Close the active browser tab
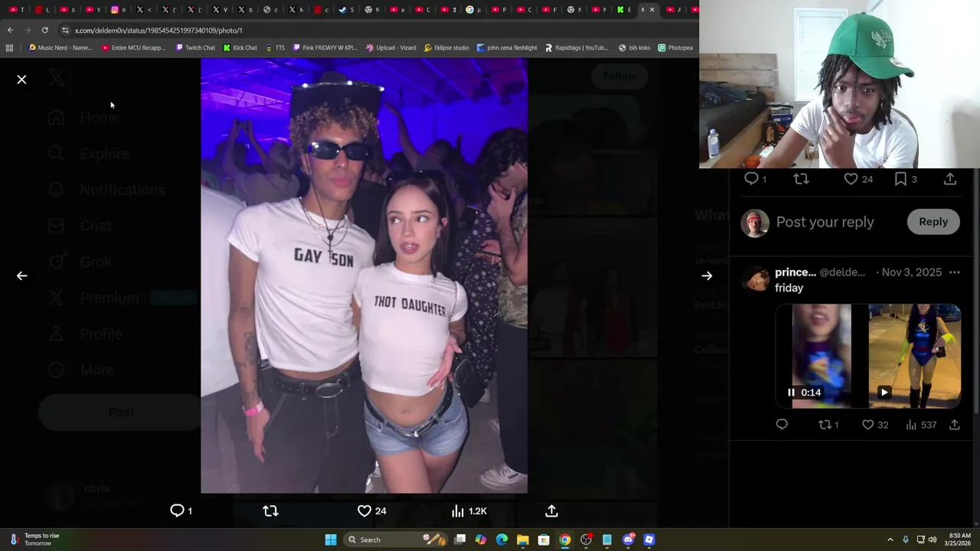The image size is (980, 551). pos(652,10)
